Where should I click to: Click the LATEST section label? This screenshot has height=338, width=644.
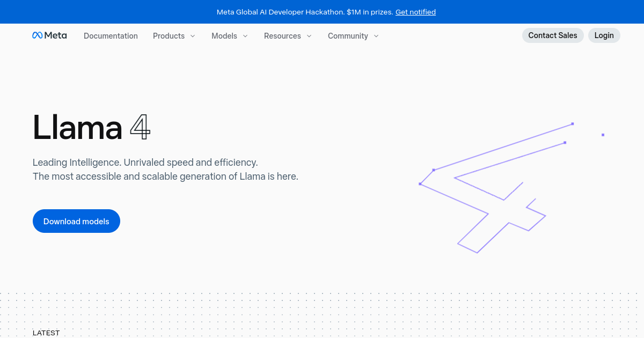tap(46, 333)
